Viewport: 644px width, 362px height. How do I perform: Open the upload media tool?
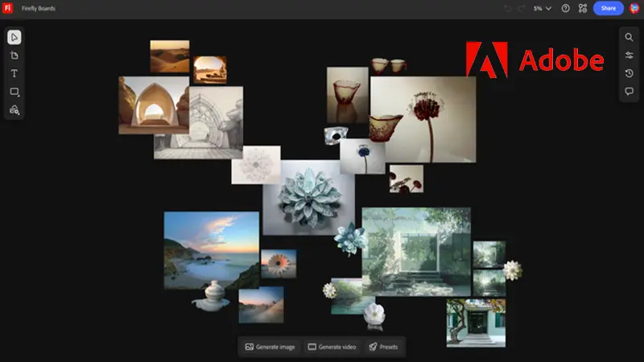[14, 109]
